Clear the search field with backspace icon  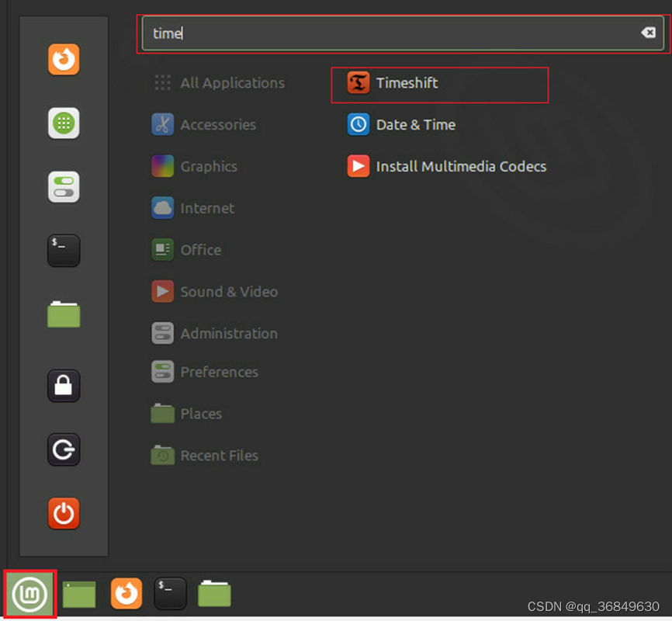pos(648,33)
